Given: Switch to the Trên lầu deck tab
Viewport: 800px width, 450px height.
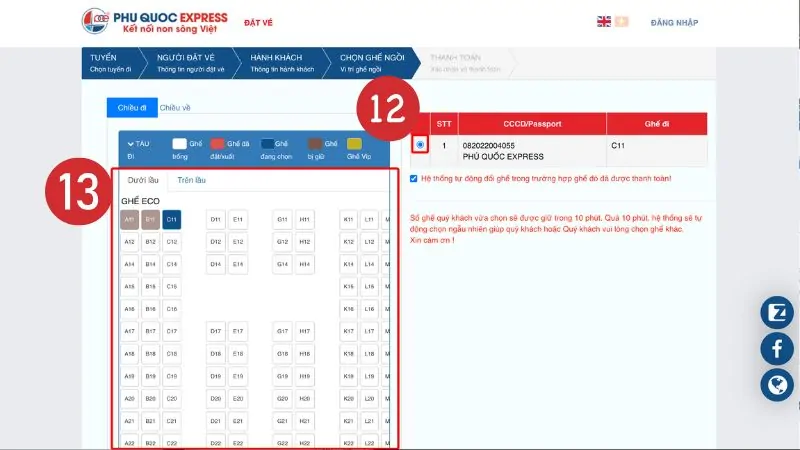Looking at the screenshot, I should click(191, 180).
